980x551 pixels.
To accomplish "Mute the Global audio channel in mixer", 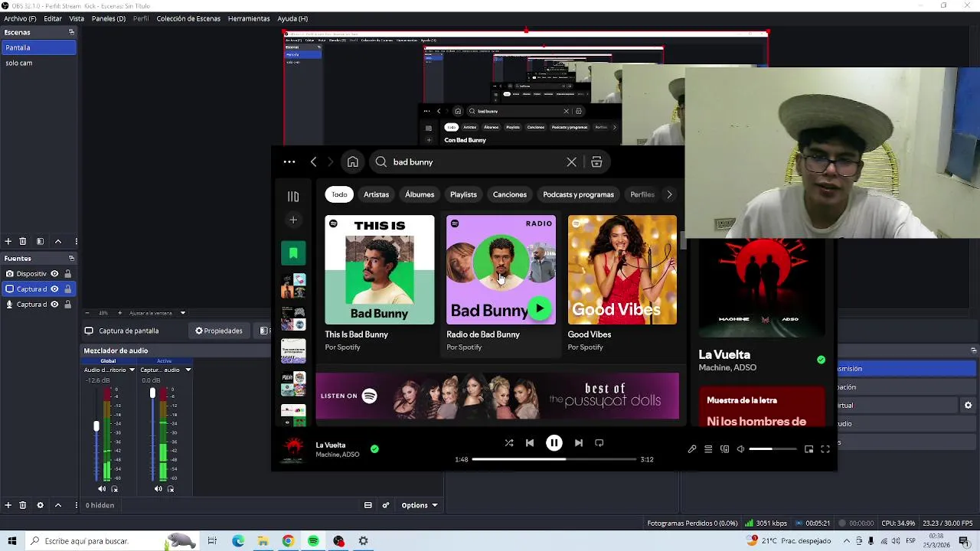I will pyautogui.click(x=102, y=489).
